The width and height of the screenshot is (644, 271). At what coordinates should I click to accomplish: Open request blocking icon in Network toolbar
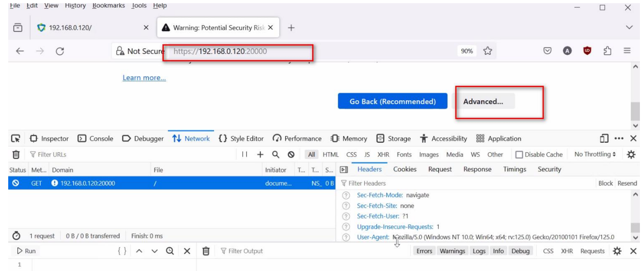point(291,155)
